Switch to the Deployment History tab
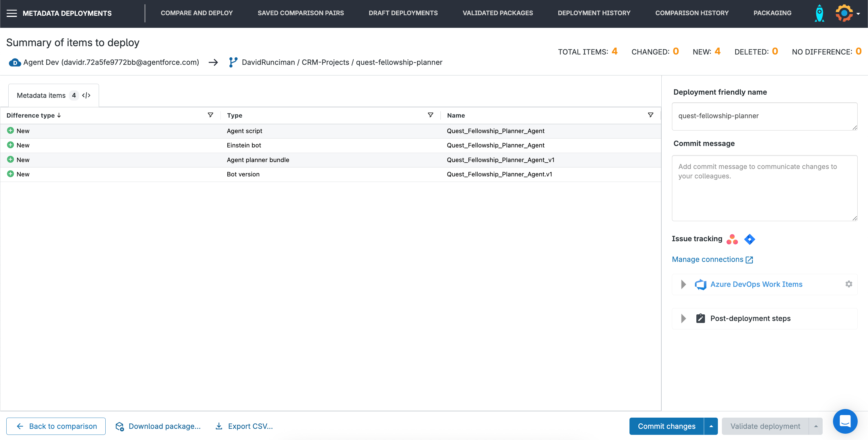Image resolution: width=868 pixels, height=440 pixels. click(x=594, y=13)
